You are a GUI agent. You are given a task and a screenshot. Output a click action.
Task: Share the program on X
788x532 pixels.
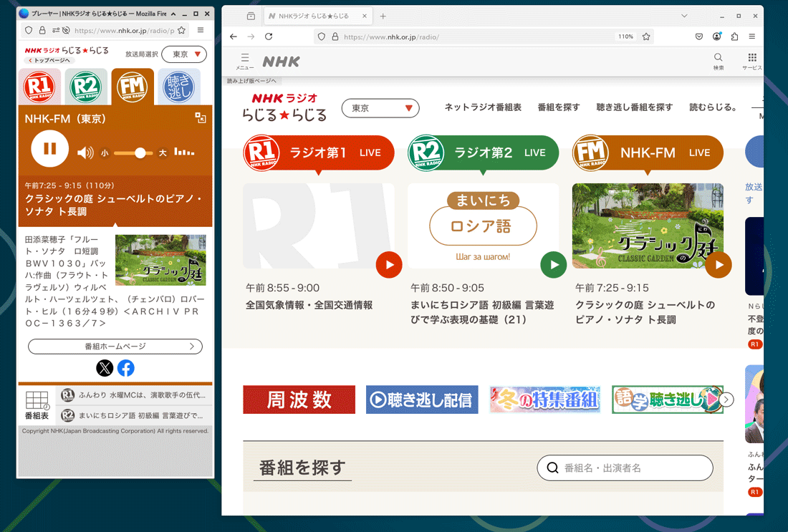pos(105,368)
